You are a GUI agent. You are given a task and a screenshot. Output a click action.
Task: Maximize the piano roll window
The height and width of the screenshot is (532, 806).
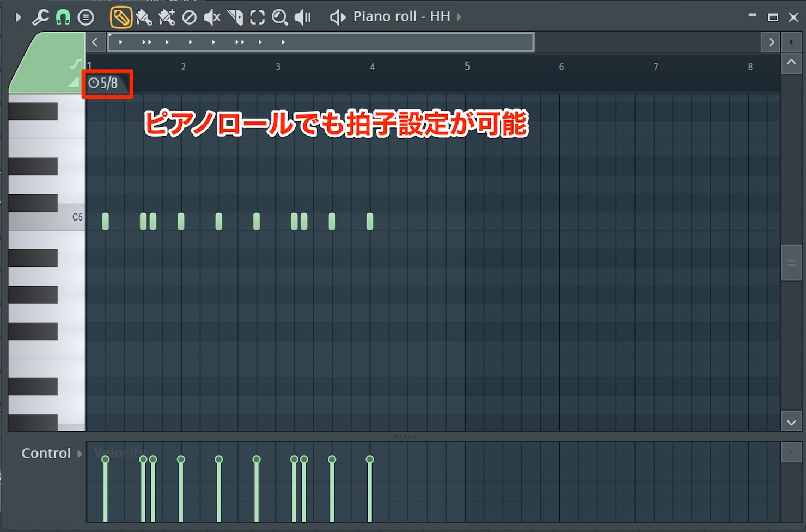[x=773, y=17]
